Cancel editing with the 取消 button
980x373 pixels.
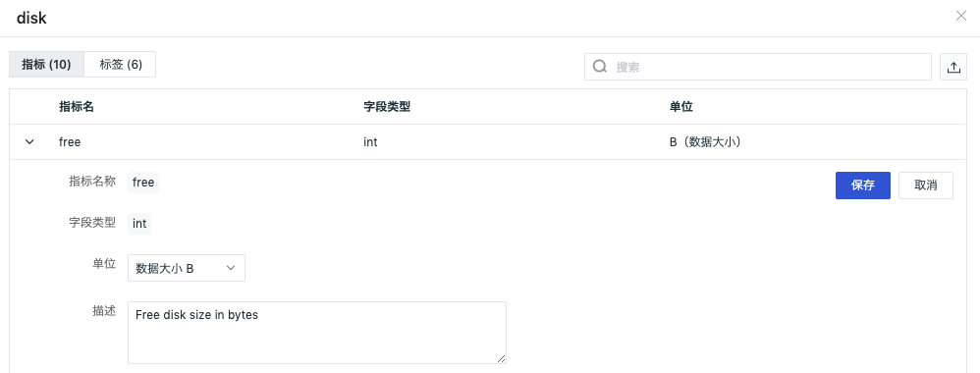(926, 186)
